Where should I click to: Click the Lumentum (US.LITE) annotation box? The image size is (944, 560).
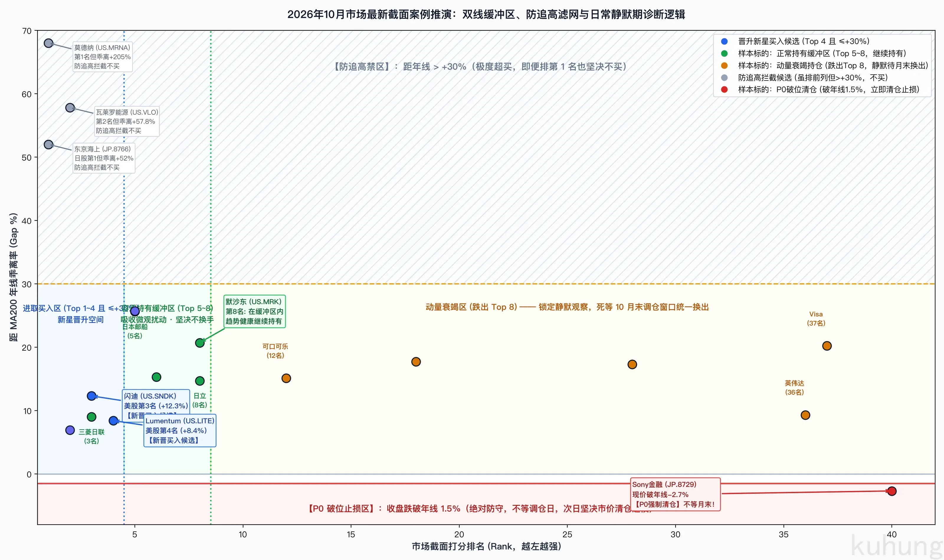[x=180, y=431]
